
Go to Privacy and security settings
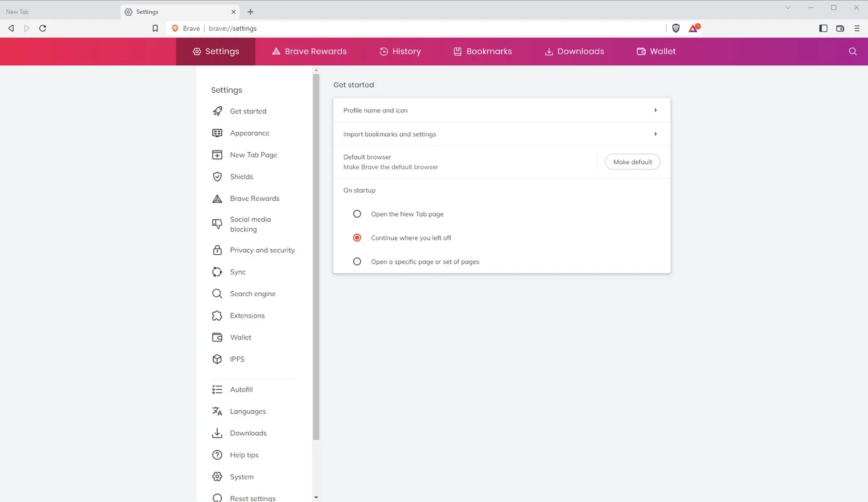click(262, 250)
